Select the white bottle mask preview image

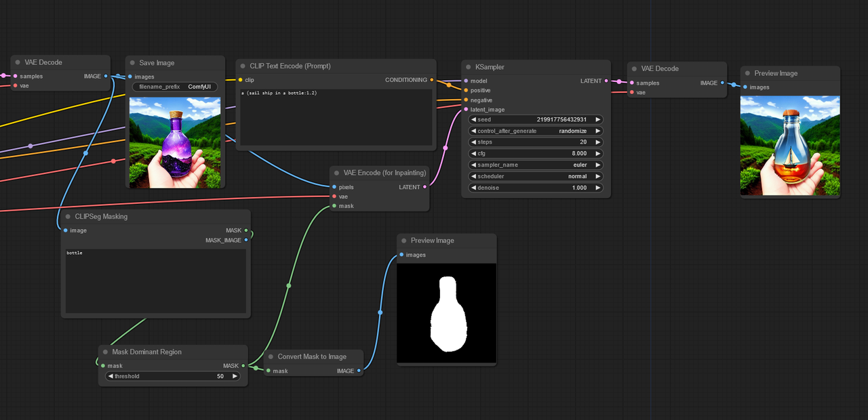pos(446,313)
